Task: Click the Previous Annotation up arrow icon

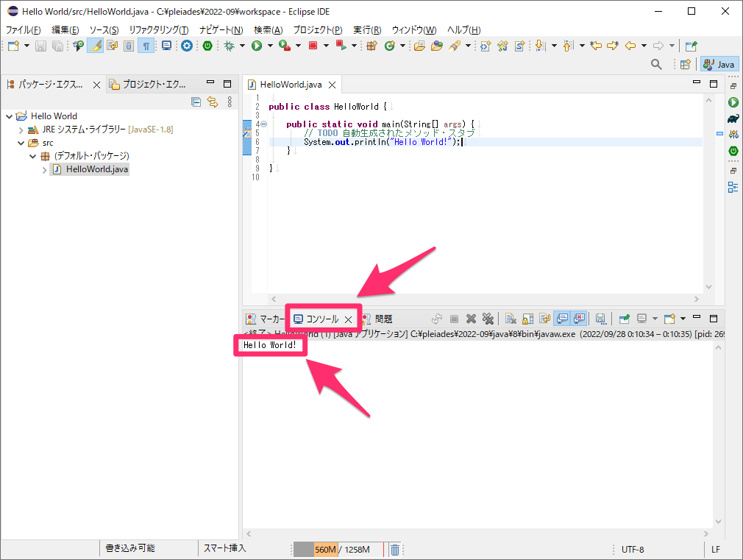Action: [568, 46]
